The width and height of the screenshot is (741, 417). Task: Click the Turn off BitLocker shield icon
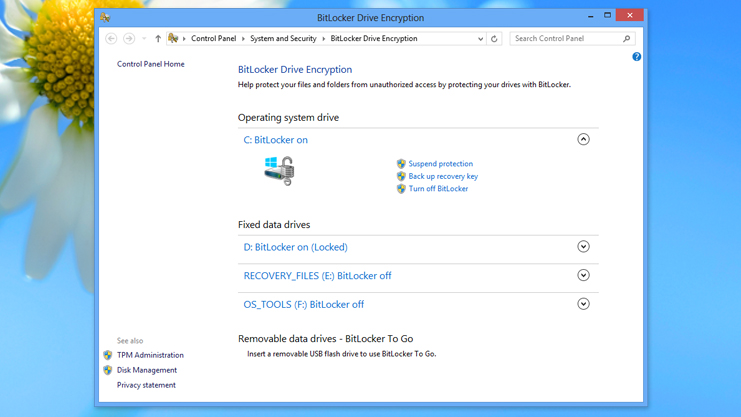[x=401, y=189]
